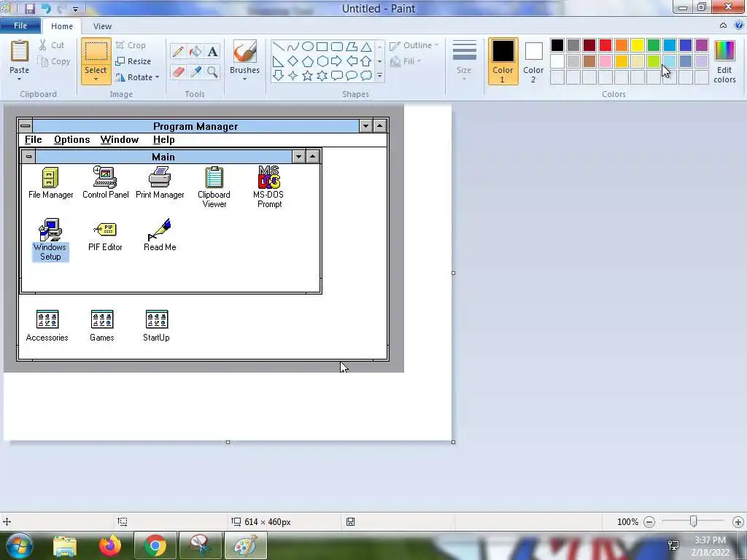Open Windows Explorer folder in taskbar
The height and width of the screenshot is (560, 747).
[x=65, y=545]
